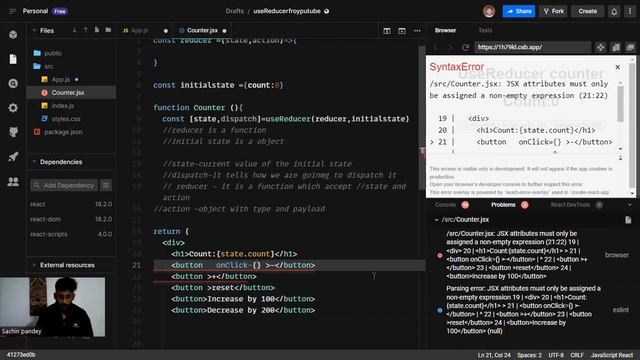Collapse the bottom devtools panel chevron
The image size is (640, 360).
pyautogui.click(x=629, y=205)
